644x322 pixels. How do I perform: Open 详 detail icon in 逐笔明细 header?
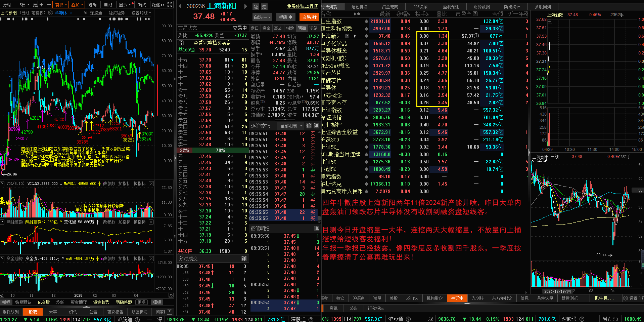(x=316, y=229)
